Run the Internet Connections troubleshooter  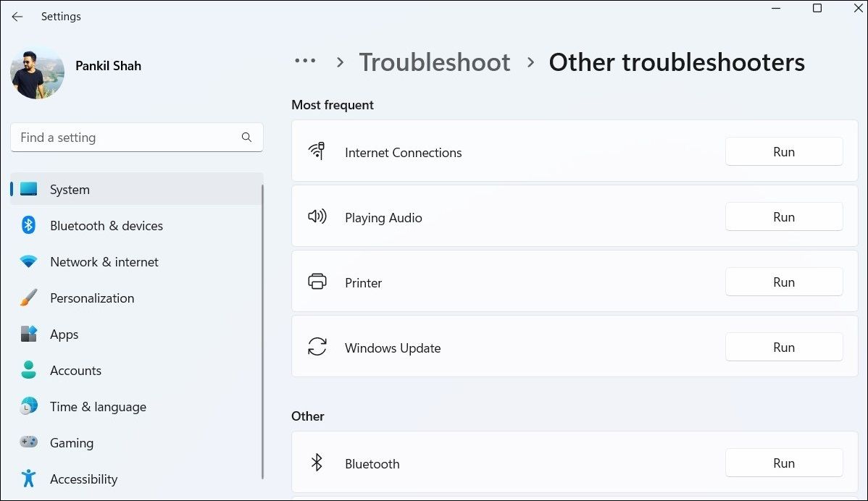pos(784,151)
